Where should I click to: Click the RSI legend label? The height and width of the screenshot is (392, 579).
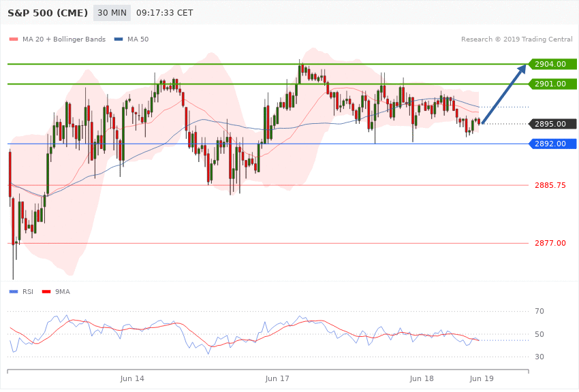(28, 292)
